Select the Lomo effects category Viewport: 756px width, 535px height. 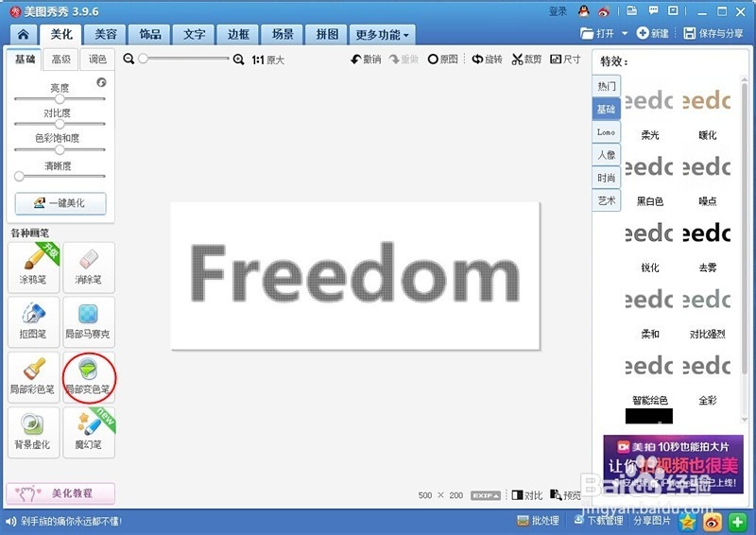607,131
